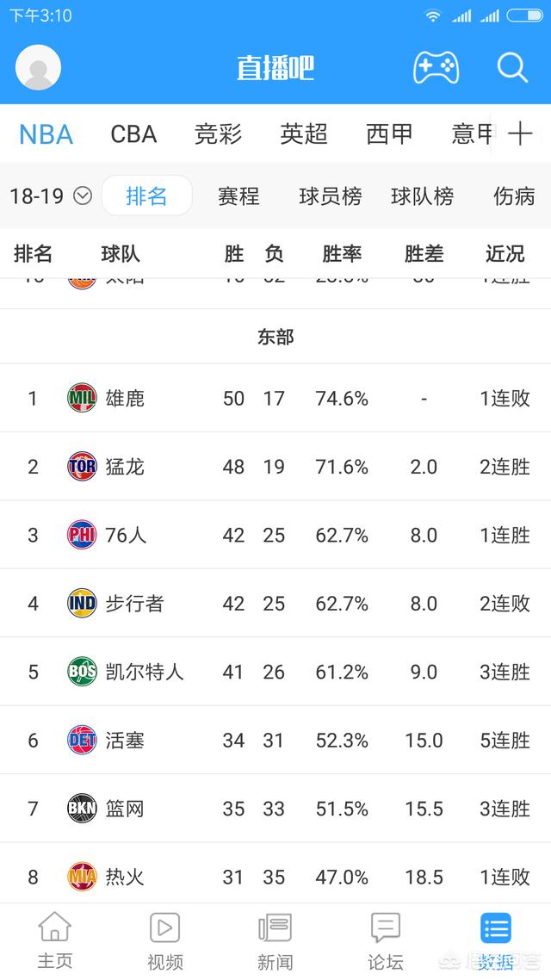Open the user profile avatar
551x980 pixels.
tap(38, 67)
